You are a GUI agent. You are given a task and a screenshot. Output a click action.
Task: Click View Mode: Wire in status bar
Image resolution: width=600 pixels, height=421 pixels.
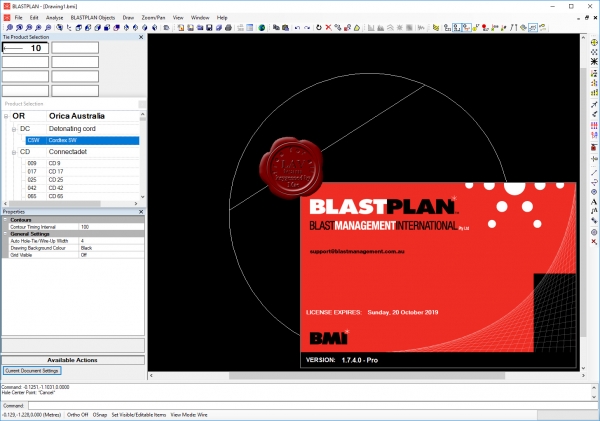coord(189,415)
